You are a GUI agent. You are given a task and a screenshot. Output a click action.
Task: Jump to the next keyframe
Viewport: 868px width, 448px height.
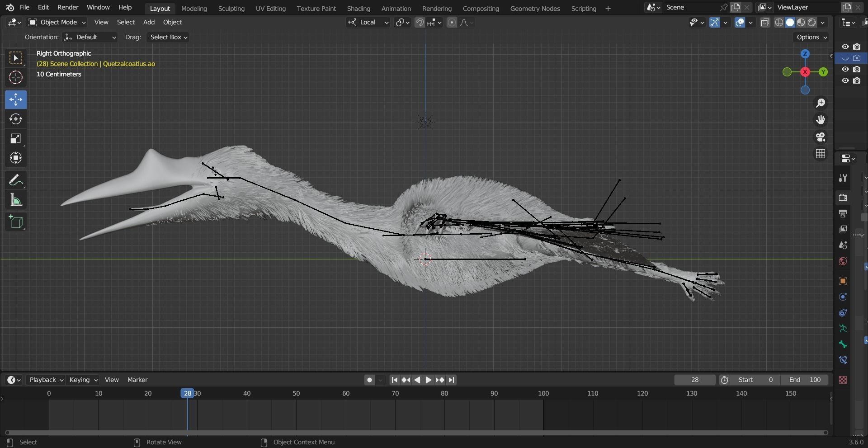(440, 380)
